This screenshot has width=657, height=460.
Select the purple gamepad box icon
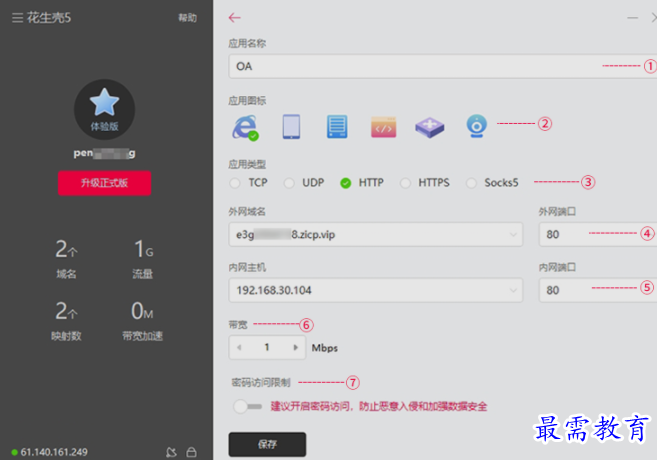pos(430,127)
